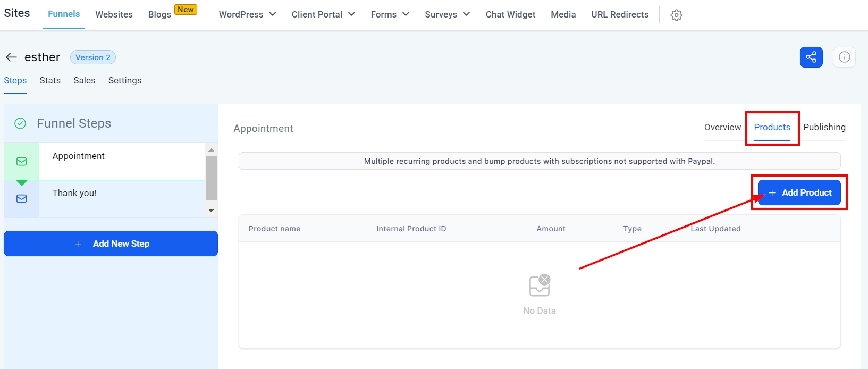This screenshot has height=369, width=868.
Task: Expand the Client Portal dropdown
Action: pyautogui.click(x=323, y=14)
